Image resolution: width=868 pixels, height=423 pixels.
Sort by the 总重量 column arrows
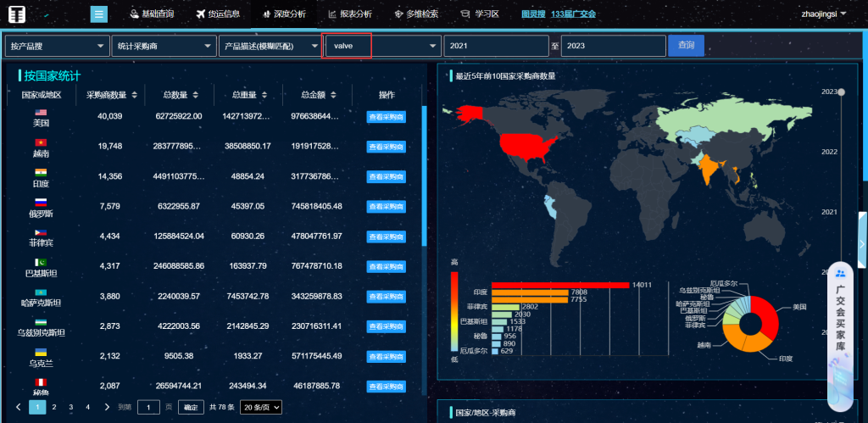click(x=265, y=95)
